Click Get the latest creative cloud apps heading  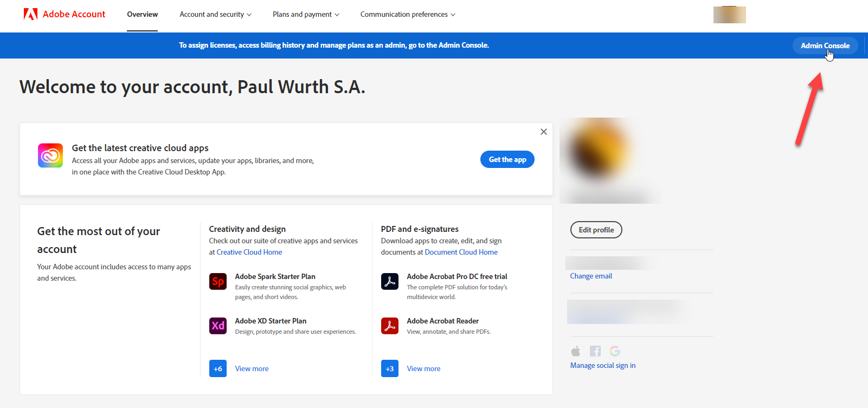(140, 148)
